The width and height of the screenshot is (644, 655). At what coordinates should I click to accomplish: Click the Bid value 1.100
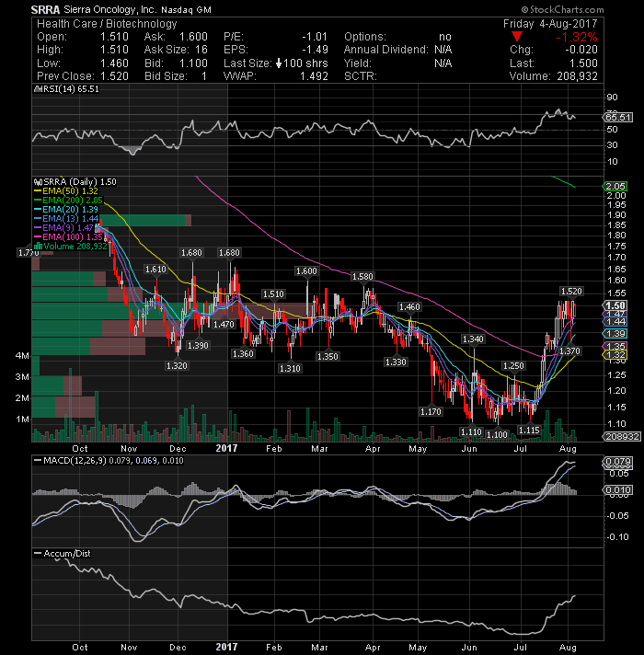(193, 63)
